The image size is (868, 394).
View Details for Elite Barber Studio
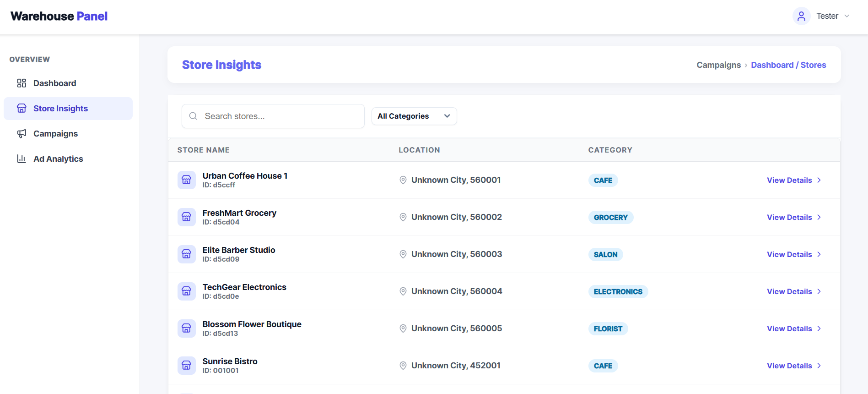click(789, 254)
